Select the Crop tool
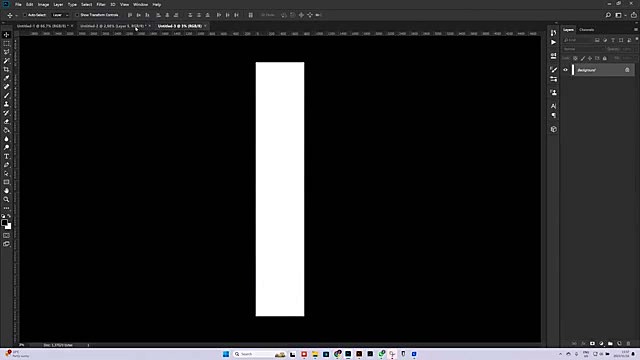The height and width of the screenshot is (360, 640). pyautogui.click(x=6, y=69)
